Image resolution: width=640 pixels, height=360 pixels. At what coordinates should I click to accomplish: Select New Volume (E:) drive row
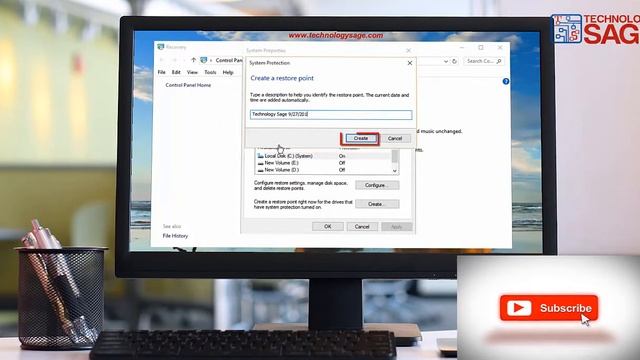point(324,163)
